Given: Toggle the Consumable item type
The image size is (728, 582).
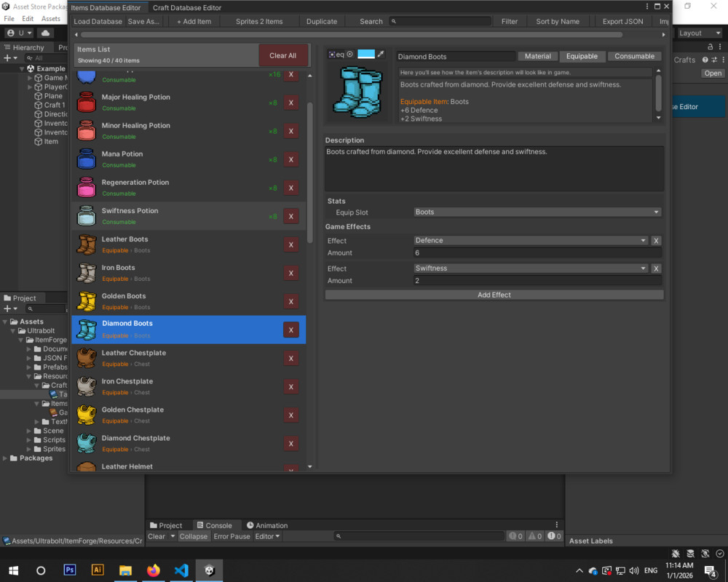Looking at the screenshot, I should pos(634,56).
